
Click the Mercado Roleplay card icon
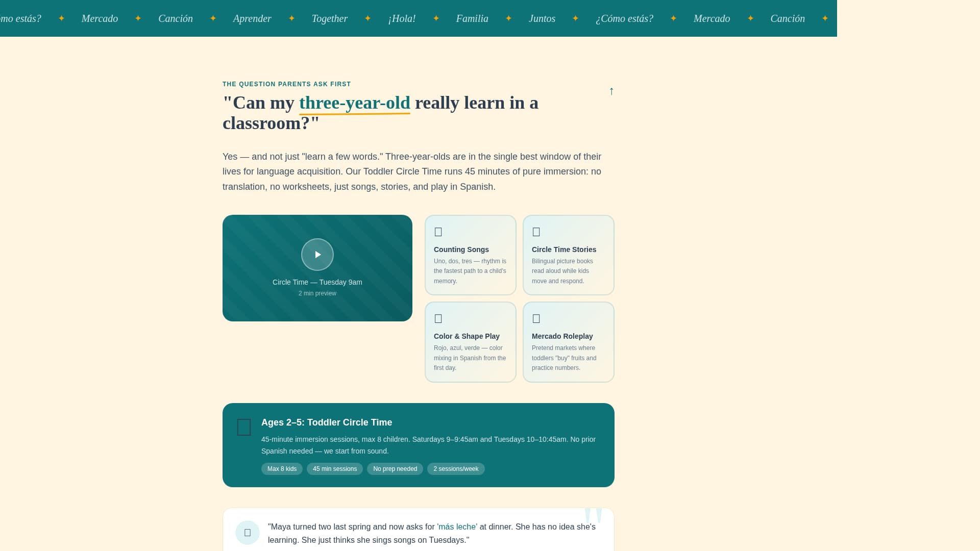(536, 319)
